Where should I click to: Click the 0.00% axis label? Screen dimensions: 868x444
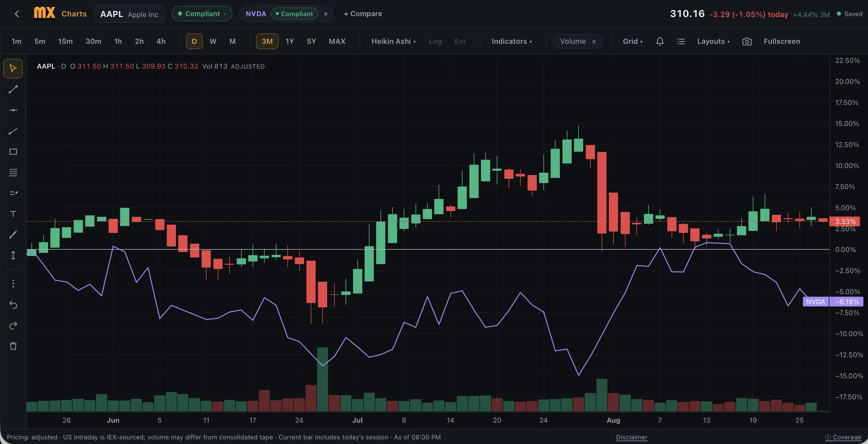pyautogui.click(x=846, y=250)
